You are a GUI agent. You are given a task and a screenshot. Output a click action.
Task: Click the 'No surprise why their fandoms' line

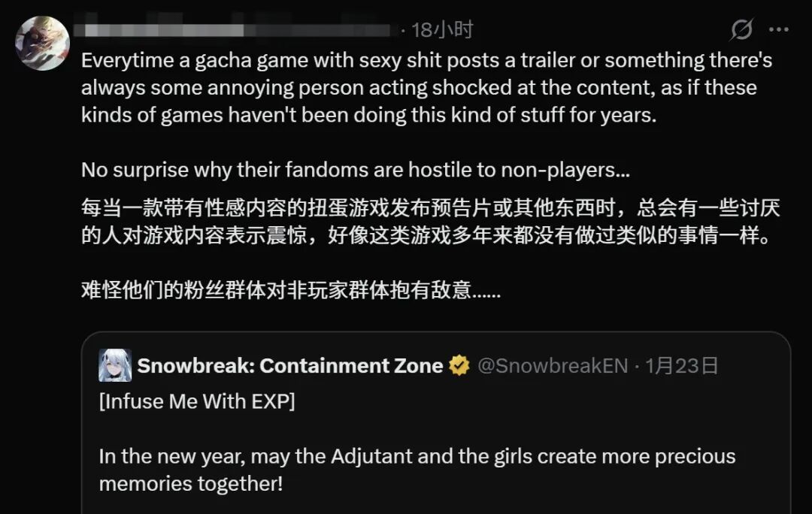coord(355,170)
